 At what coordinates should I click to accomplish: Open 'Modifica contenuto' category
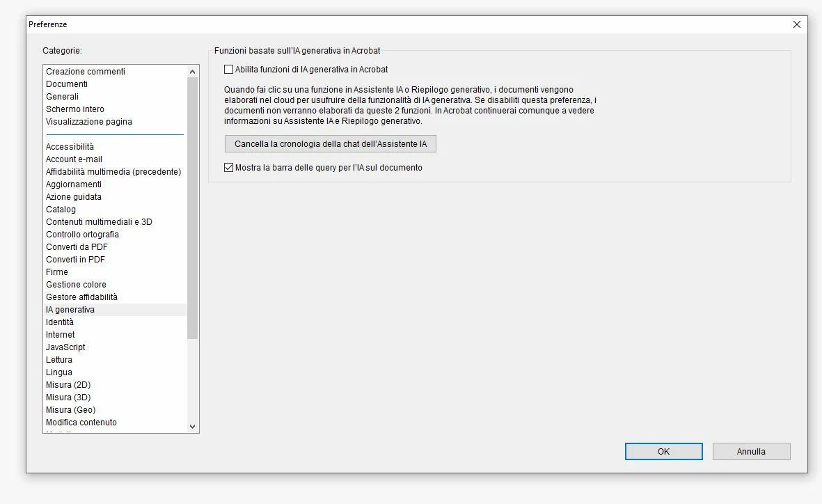(81, 423)
